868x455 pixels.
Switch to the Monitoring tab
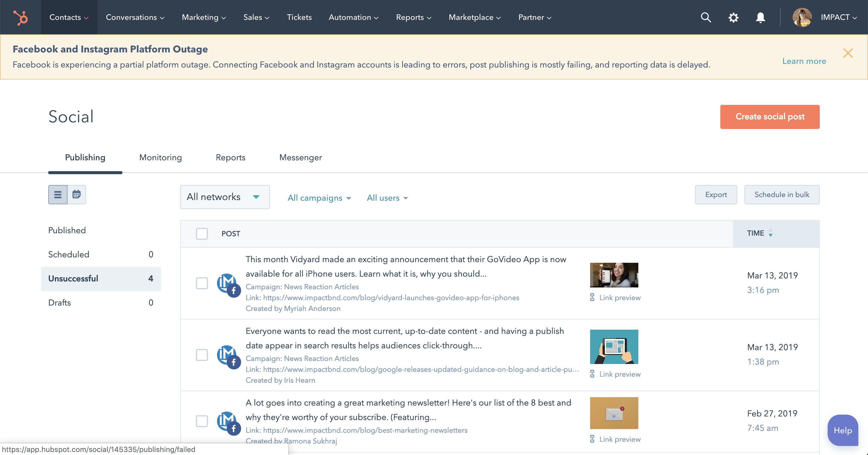(x=160, y=158)
